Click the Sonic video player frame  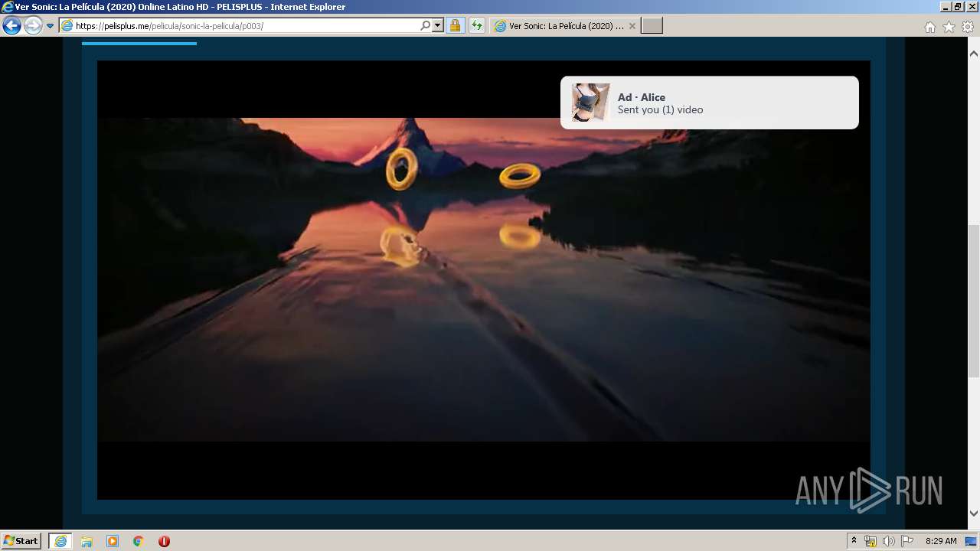484,280
